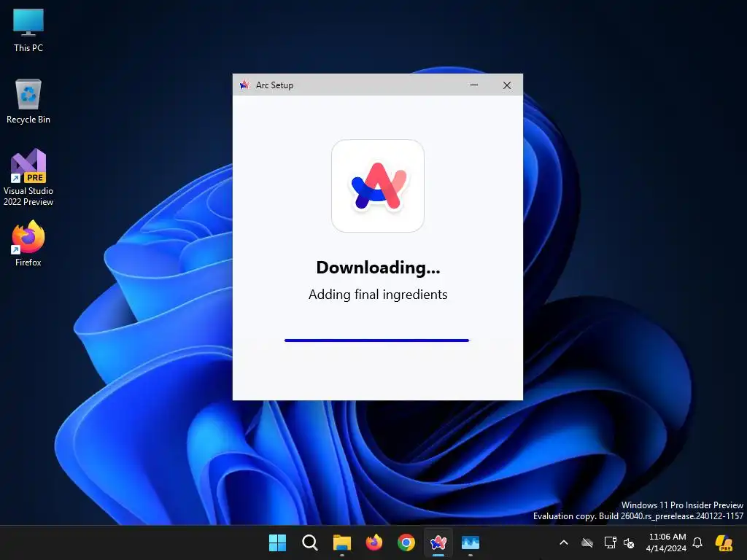Screen dimensions: 747x560
Task: Open taskbar Search
Action: pos(309,542)
